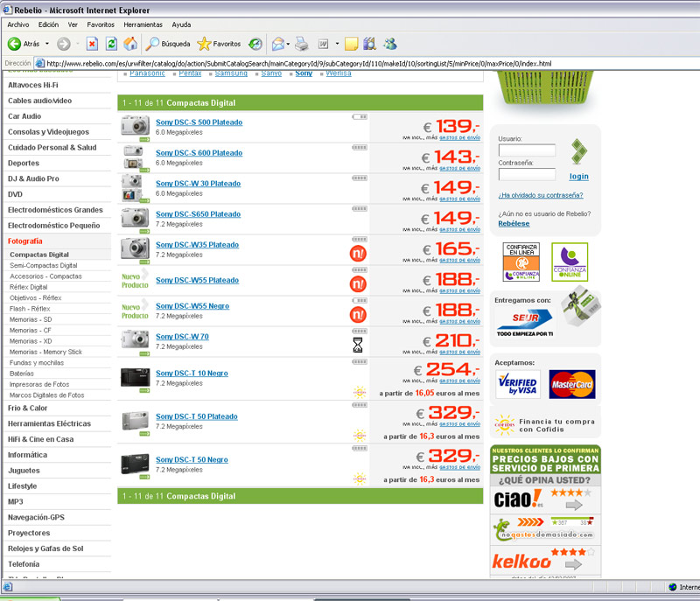700x601 pixels.
Task: Click Sony DSC-W35 Plateado camera thumbnail
Action: pos(136,248)
